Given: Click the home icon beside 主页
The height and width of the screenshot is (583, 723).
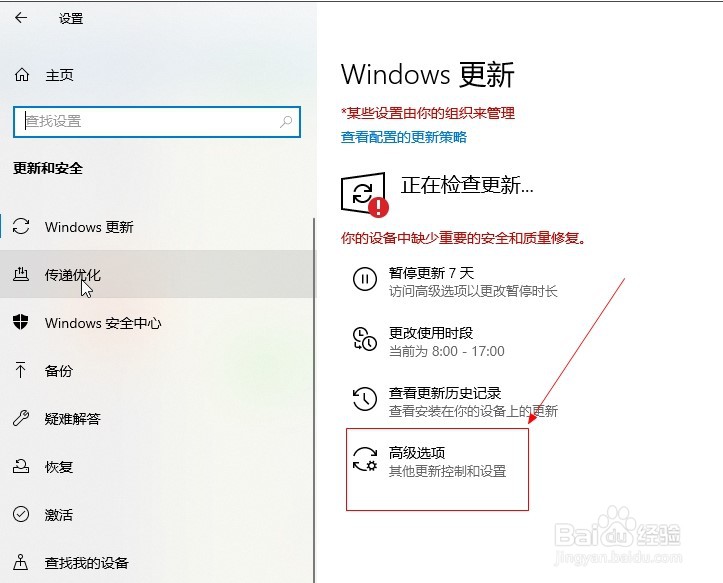Looking at the screenshot, I should [x=22, y=74].
